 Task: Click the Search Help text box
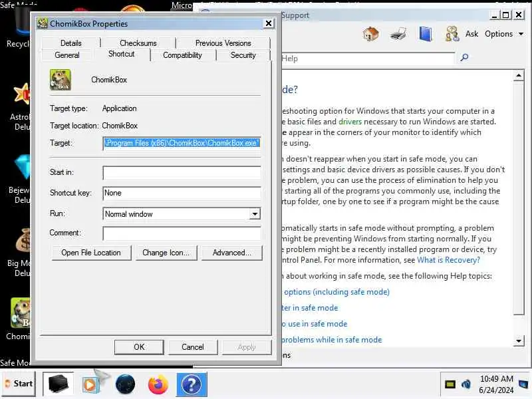[368, 59]
